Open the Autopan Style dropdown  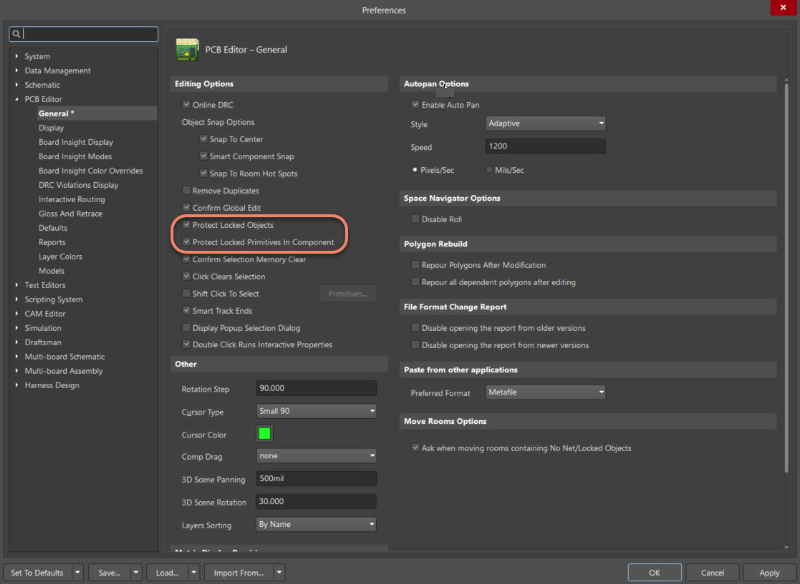coord(545,123)
